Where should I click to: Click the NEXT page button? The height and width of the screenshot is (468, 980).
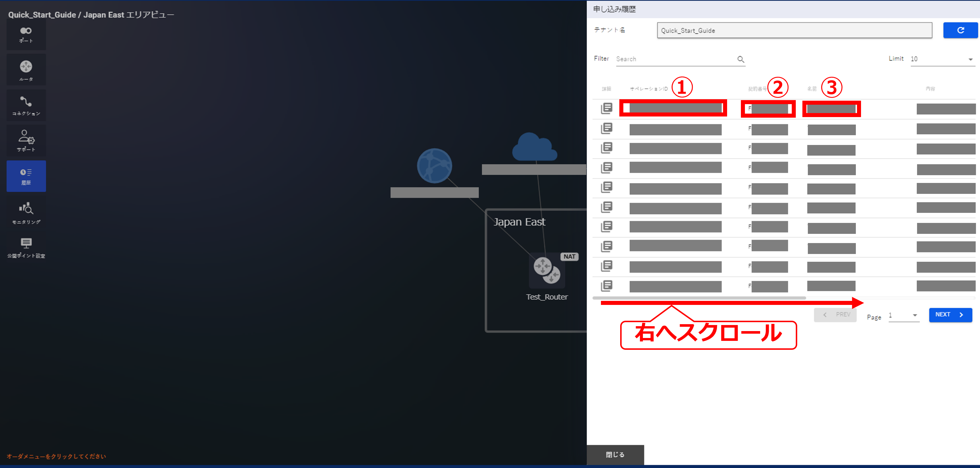tap(950, 314)
